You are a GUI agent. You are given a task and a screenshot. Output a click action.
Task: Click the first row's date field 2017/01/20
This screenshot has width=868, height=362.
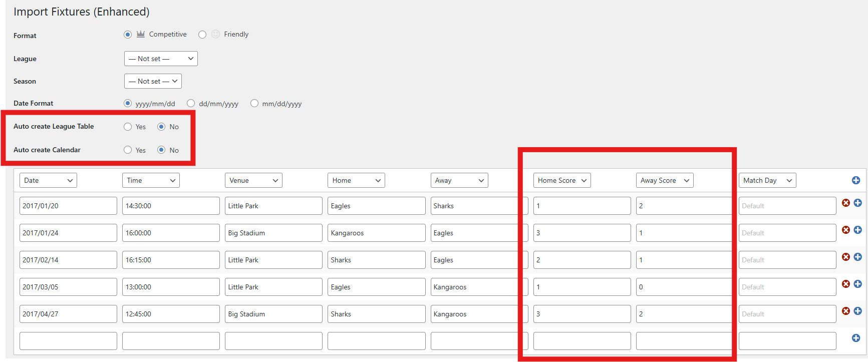pyautogui.click(x=68, y=206)
